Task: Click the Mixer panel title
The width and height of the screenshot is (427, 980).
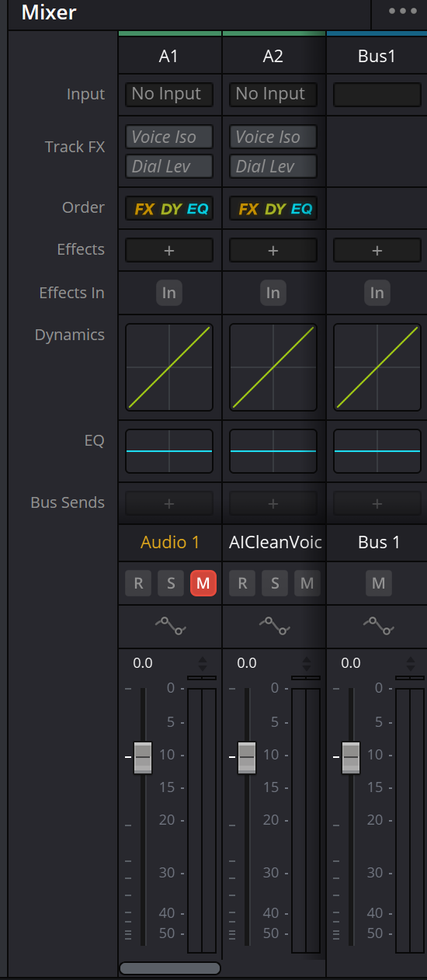Action: coord(49,12)
